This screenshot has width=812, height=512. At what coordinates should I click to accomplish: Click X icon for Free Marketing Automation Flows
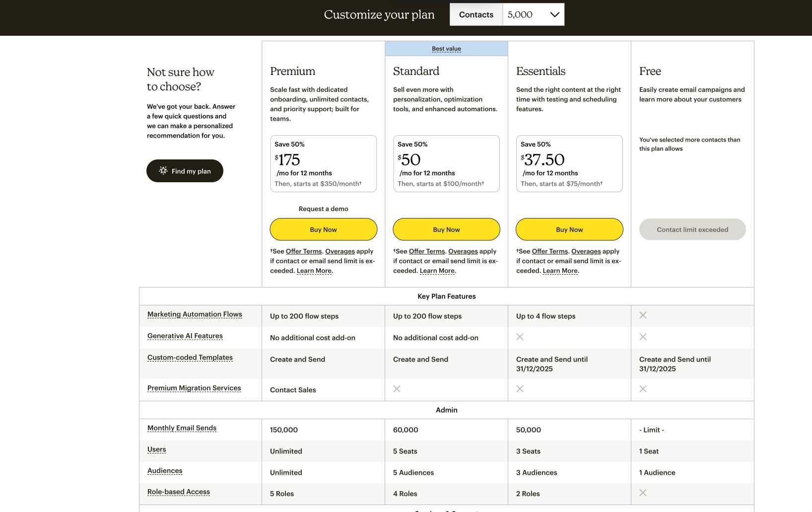[x=643, y=315]
